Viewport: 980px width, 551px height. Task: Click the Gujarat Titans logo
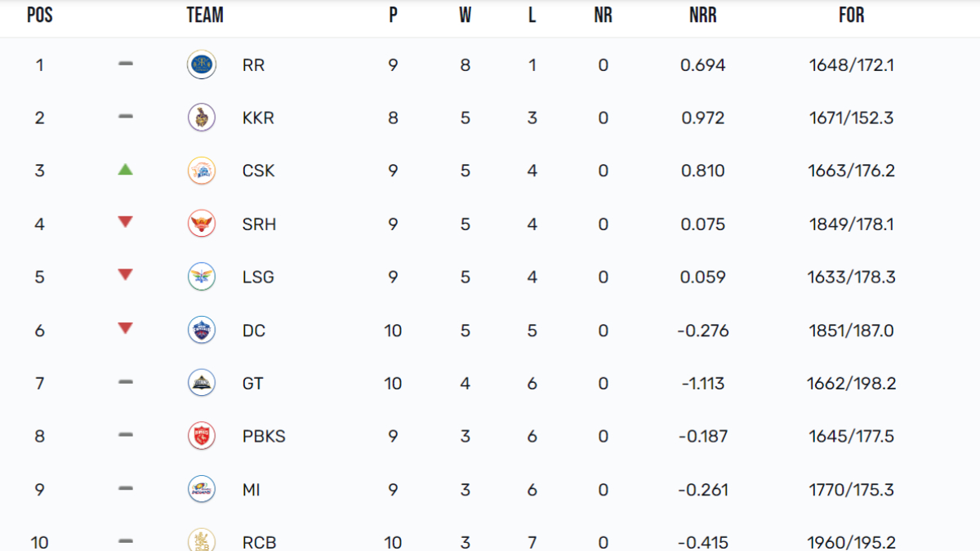tap(202, 383)
